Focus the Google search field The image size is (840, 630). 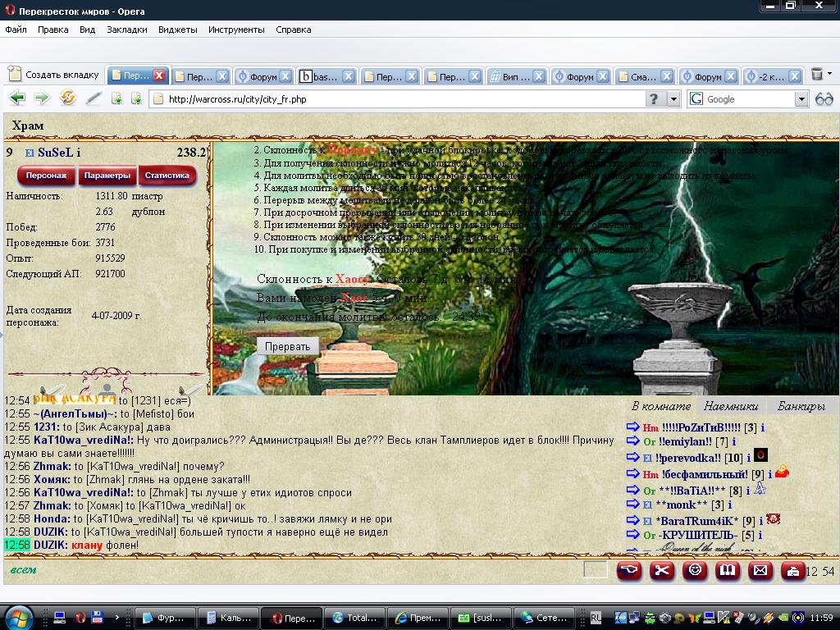(749, 99)
